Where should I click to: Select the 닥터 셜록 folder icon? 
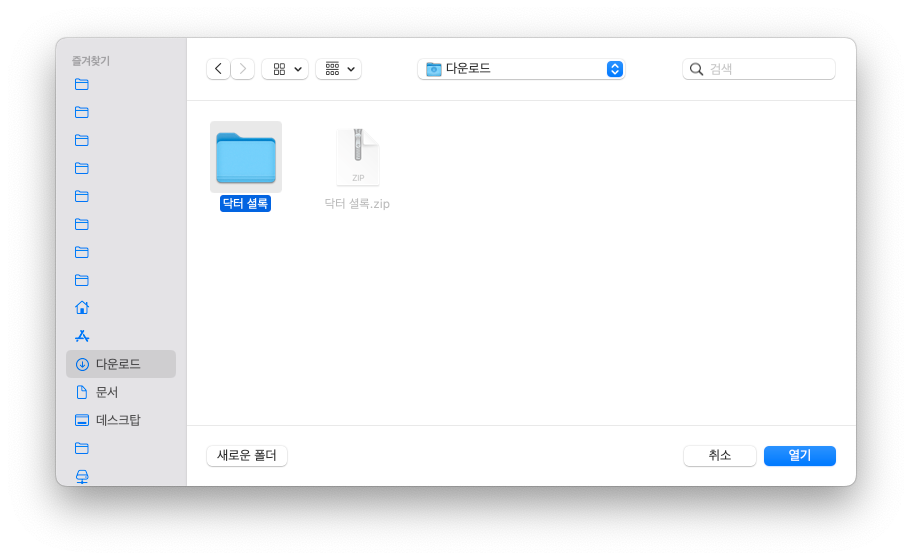point(246,157)
